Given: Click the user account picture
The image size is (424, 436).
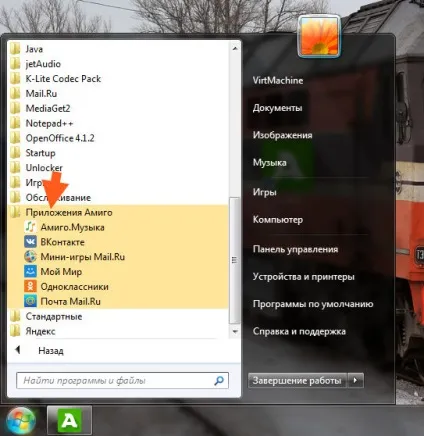Looking at the screenshot, I should tap(319, 36).
